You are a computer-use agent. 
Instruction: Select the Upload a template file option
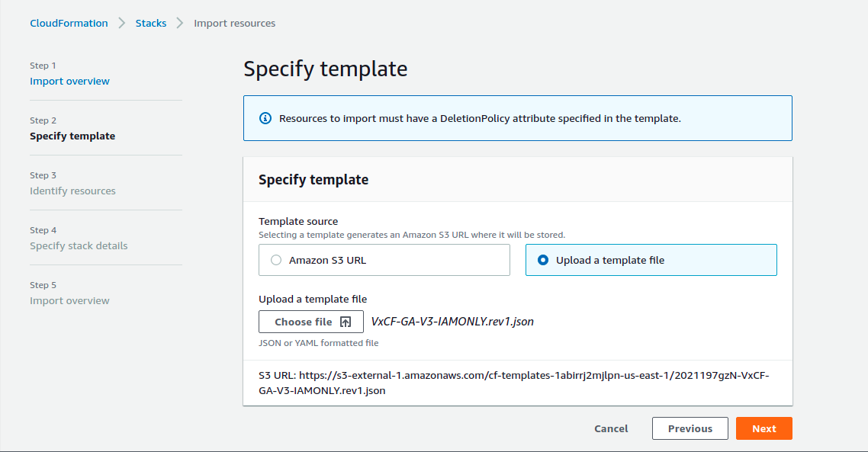coord(543,260)
